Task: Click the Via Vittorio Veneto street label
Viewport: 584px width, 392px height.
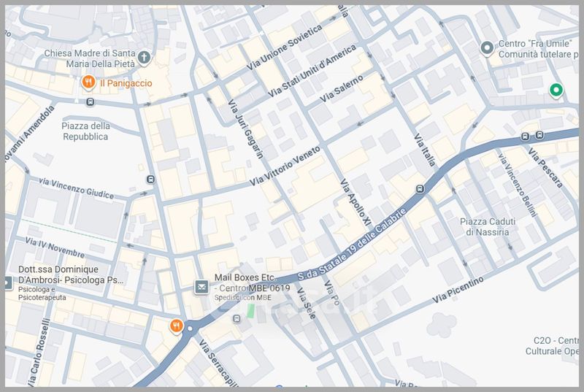Action: point(285,166)
